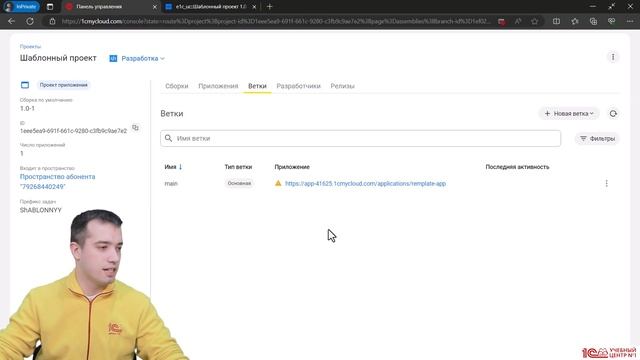Viewport: 640px width, 360px height.
Task: Click the 'Последняя активность' column header
Action: pos(517,167)
